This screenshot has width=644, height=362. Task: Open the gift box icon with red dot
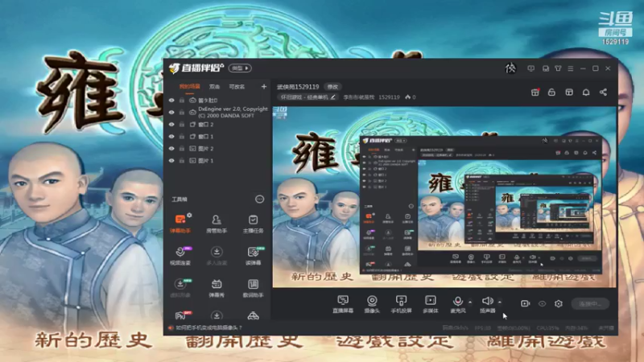535,93
